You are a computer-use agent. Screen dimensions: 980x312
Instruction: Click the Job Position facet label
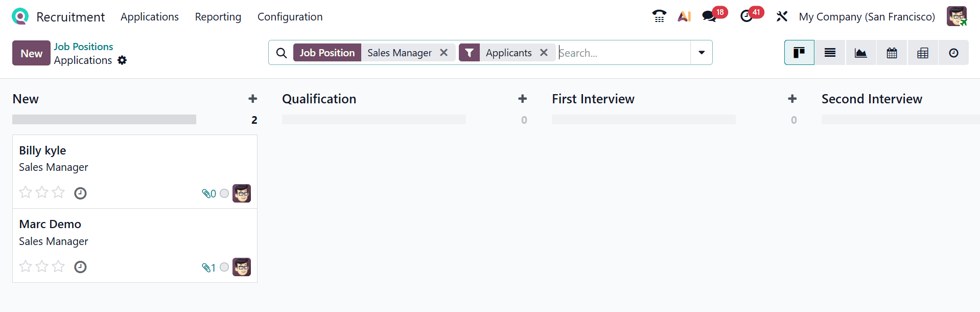pos(327,53)
